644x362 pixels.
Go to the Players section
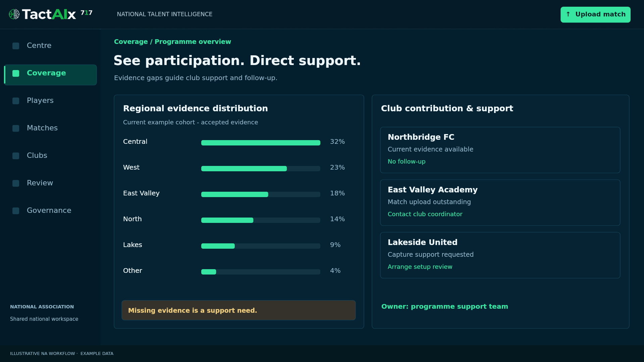tap(50, 101)
